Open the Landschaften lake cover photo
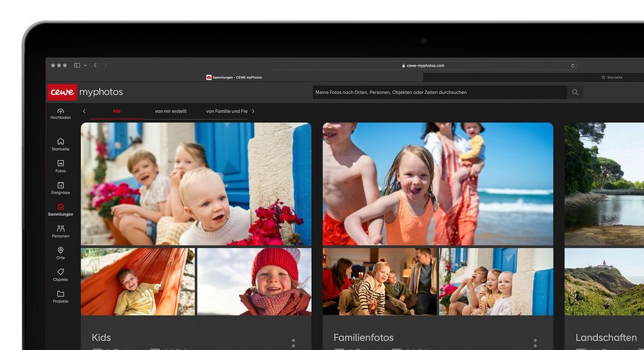Image resolution: width=644 pixels, height=350 pixels. (x=604, y=184)
